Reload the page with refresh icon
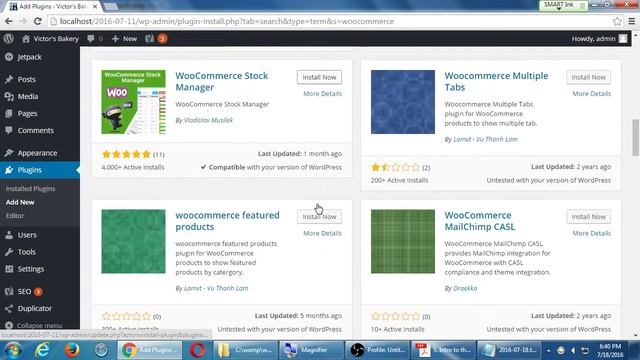Image resolution: width=640 pixels, height=360 pixels. (38, 21)
